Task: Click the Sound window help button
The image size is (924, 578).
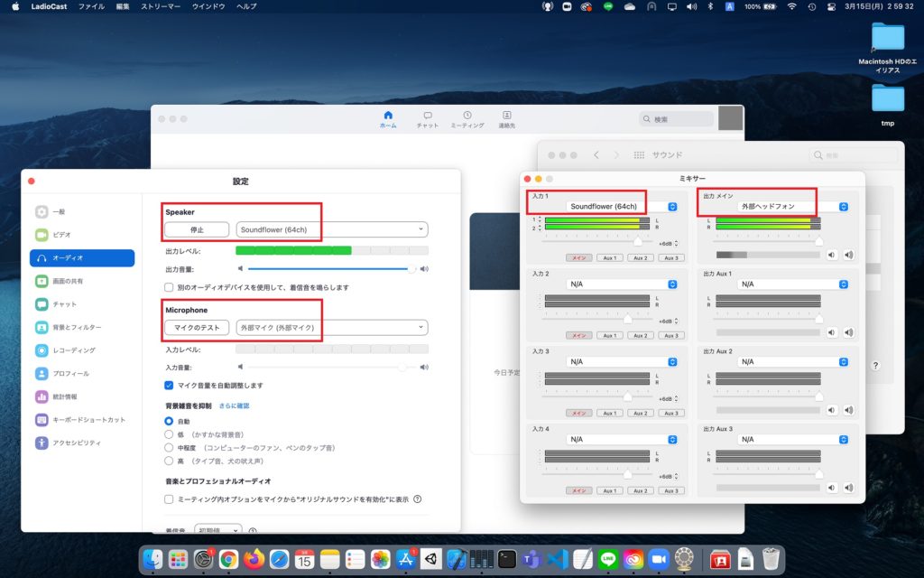Action: coord(875,365)
